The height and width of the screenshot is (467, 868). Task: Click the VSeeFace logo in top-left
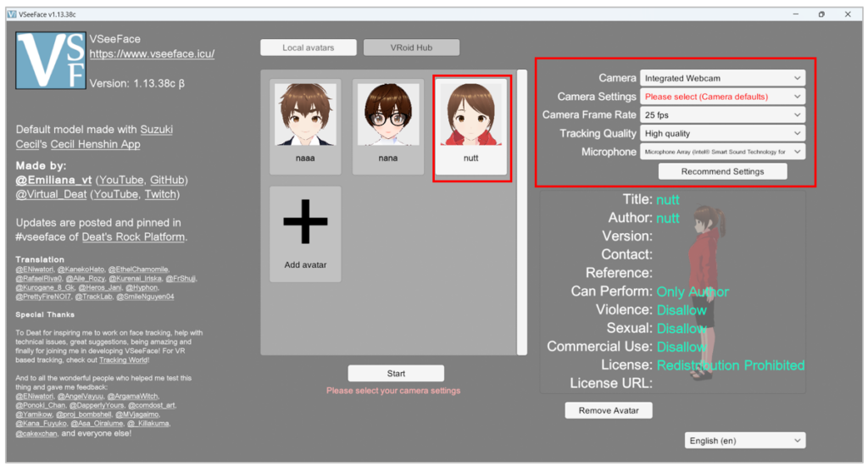coord(51,61)
